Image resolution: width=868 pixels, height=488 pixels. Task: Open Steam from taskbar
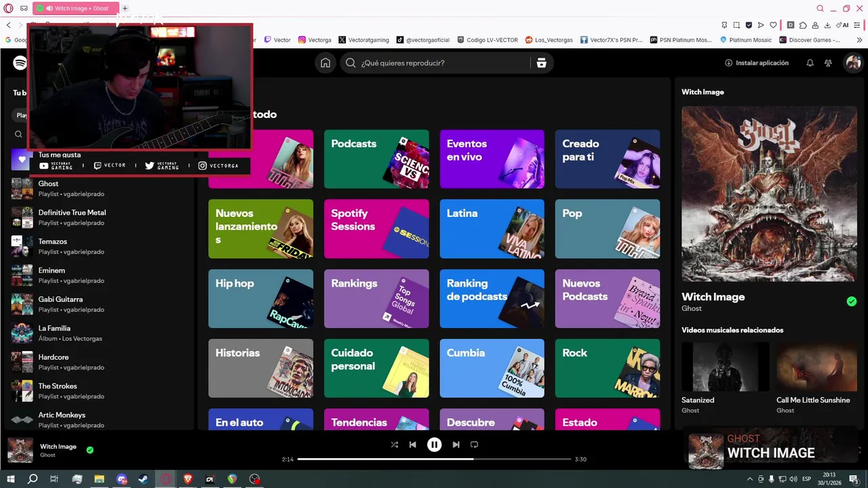pyautogui.click(x=143, y=479)
